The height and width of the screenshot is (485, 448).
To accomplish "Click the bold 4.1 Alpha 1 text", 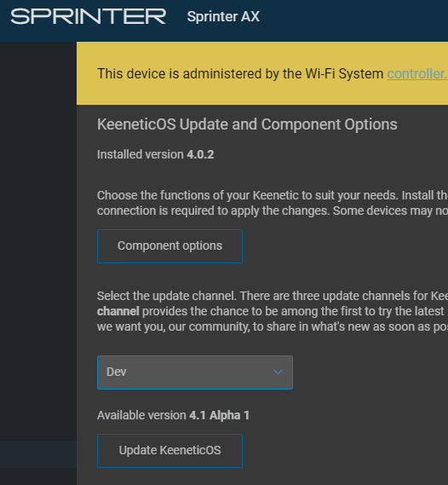I will point(220,415).
